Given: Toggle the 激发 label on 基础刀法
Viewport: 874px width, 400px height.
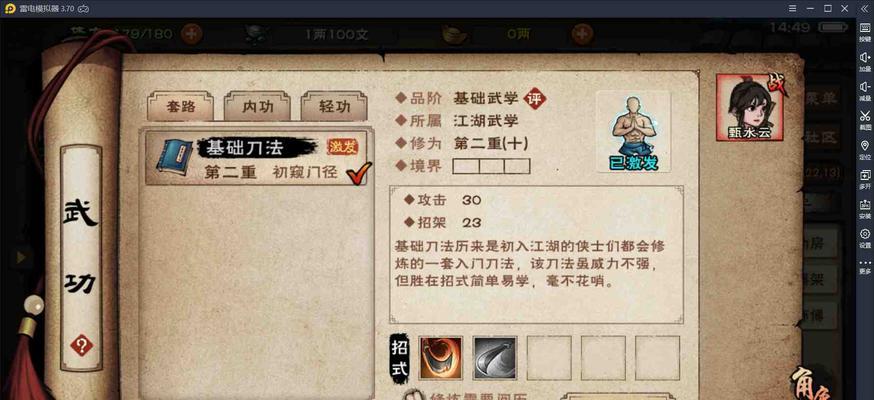Looking at the screenshot, I should 342,147.
